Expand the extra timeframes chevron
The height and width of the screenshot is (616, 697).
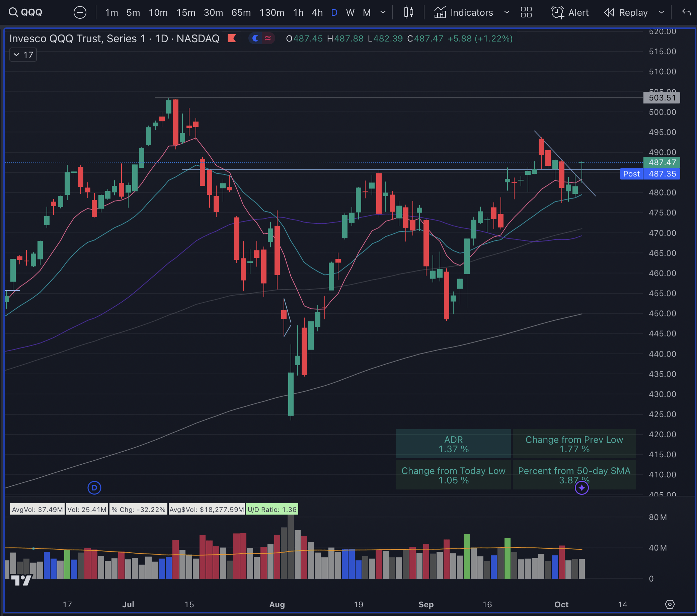click(383, 12)
